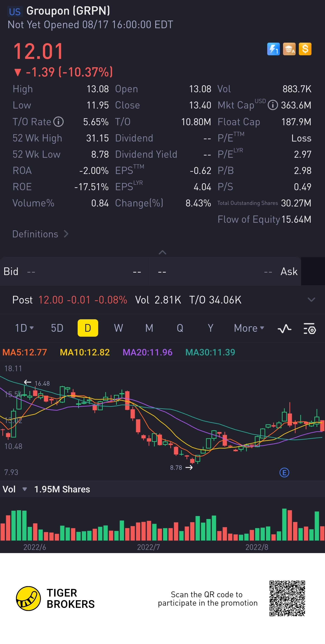Tap the Groupon (GRPN) title
Image resolution: width=325 pixels, height=644 pixels.
[x=68, y=11]
